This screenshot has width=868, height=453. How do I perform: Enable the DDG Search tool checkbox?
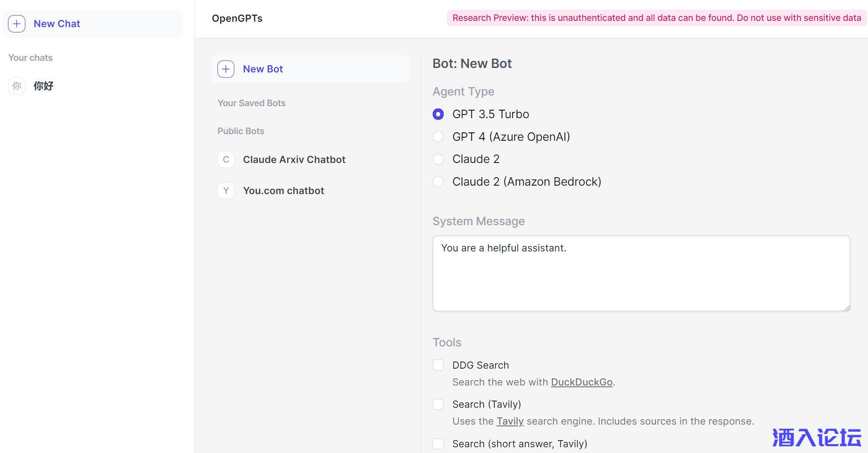(438, 365)
